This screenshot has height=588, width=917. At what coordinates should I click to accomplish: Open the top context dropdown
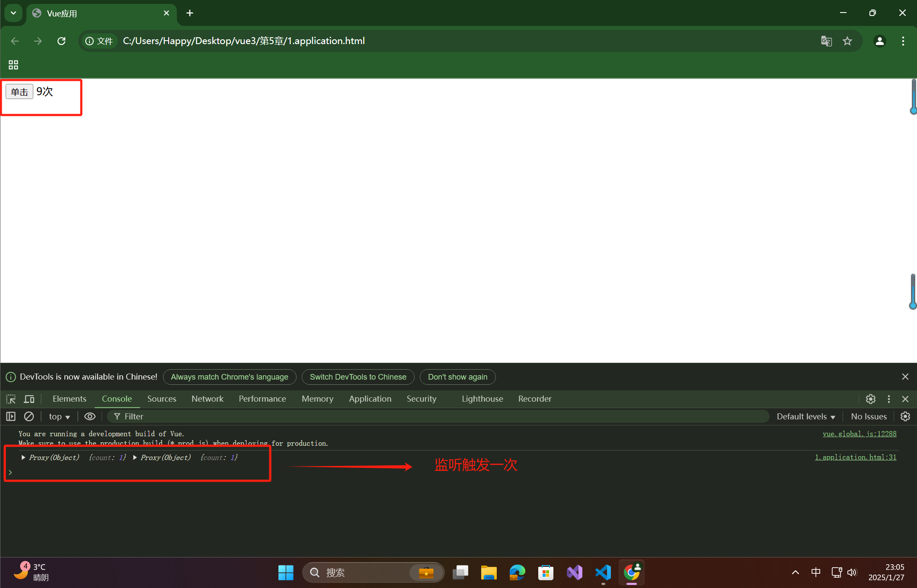(x=59, y=416)
